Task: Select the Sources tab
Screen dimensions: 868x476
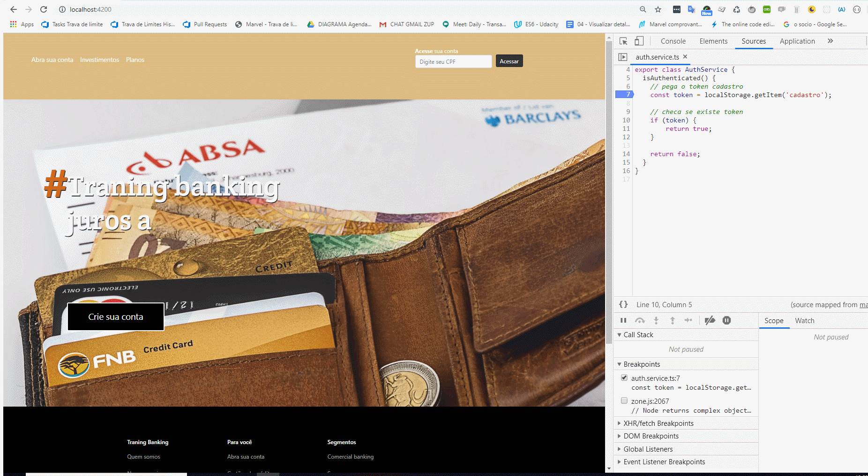Action: (x=754, y=41)
